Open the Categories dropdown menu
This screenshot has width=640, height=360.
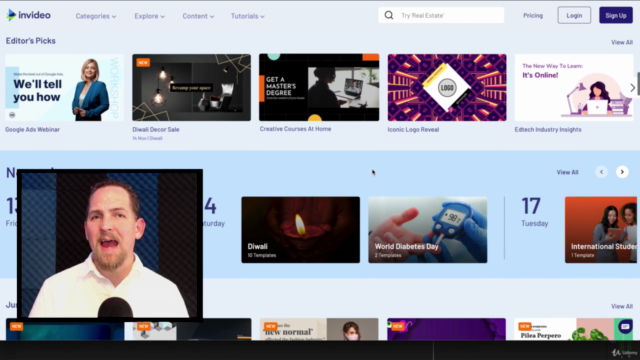tap(96, 16)
